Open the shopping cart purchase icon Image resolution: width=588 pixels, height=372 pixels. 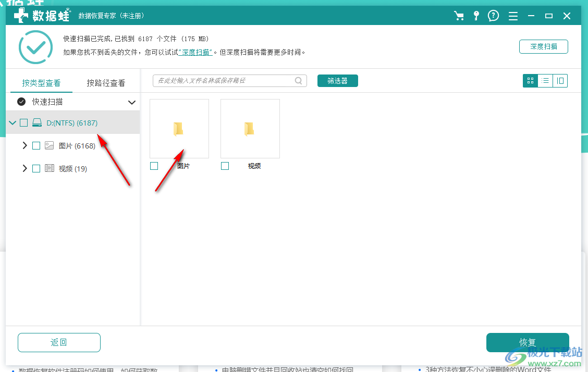[459, 16]
